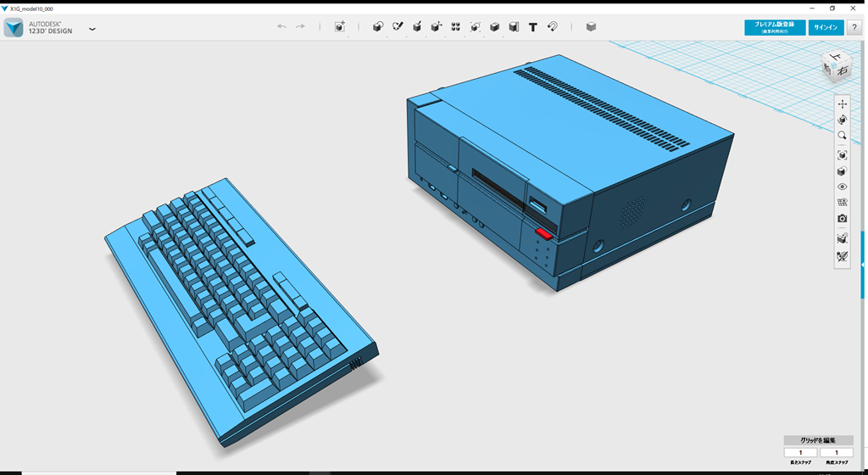Open the Pattern tool
868x475 pixels.
tap(456, 27)
